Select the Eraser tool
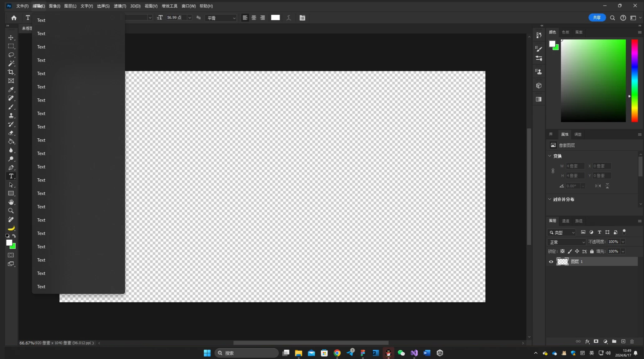This screenshot has height=359, width=644. (11, 133)
